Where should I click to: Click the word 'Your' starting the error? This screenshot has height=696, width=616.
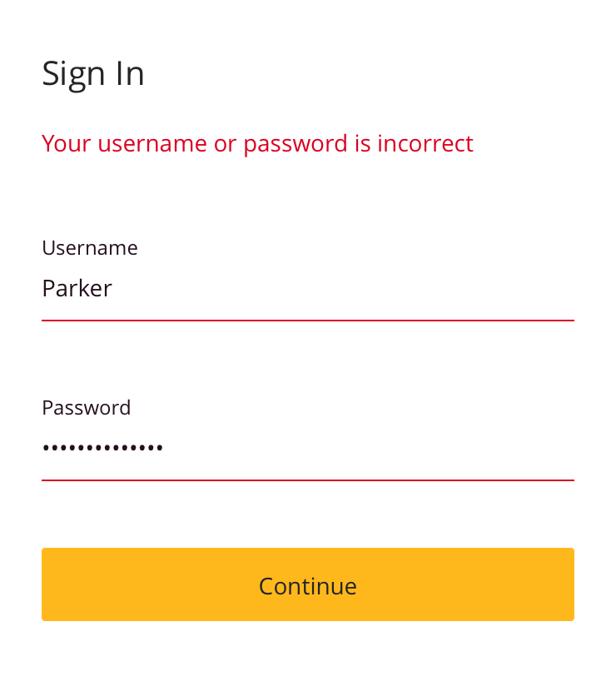pyautogui.click(x=67, y=144)
